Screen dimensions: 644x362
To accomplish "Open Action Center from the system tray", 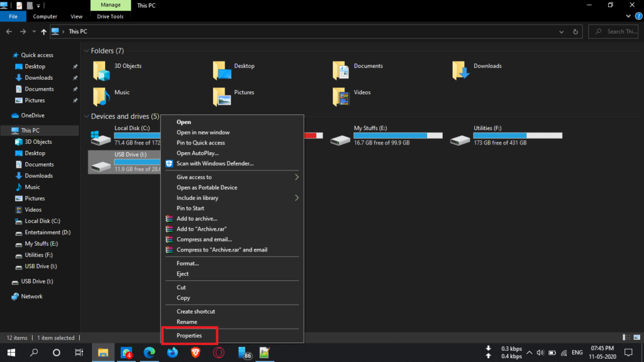I will (628, 353).
